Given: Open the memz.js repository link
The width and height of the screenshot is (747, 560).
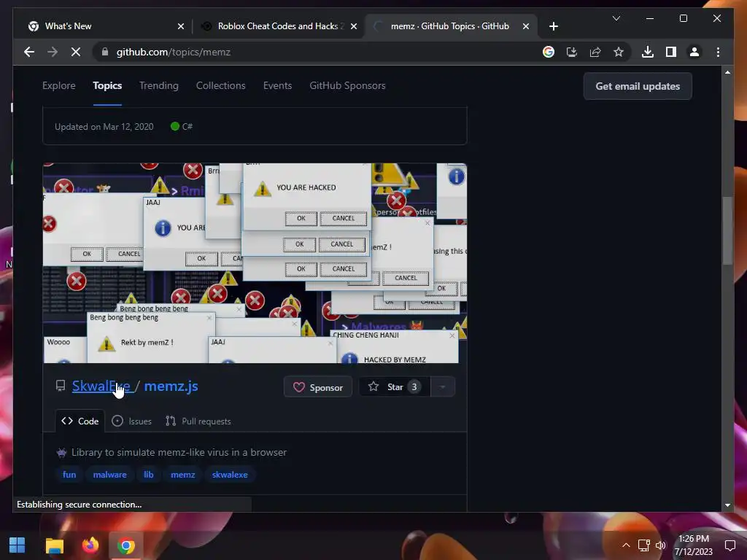Looking at the screenshot, I should pyautogui.click(x=171, y=386).
